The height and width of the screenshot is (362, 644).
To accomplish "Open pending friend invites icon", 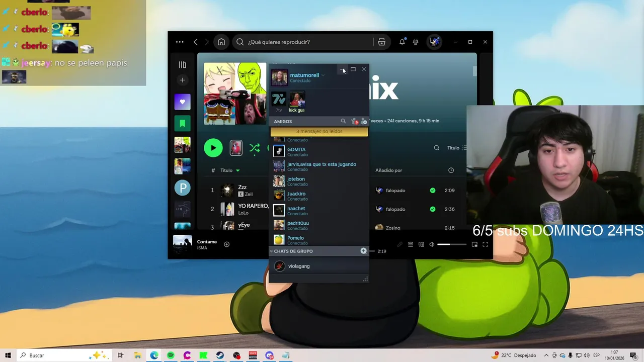I will [354, 121].
